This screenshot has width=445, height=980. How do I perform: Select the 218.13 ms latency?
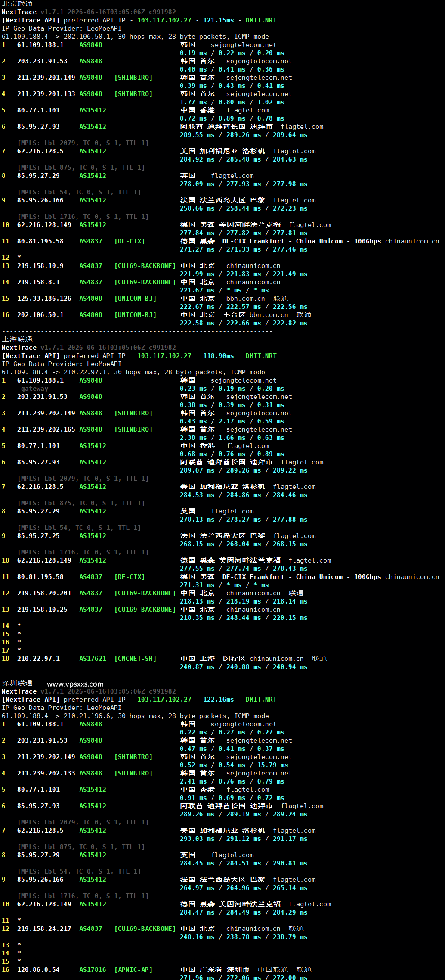coord(197,601)
